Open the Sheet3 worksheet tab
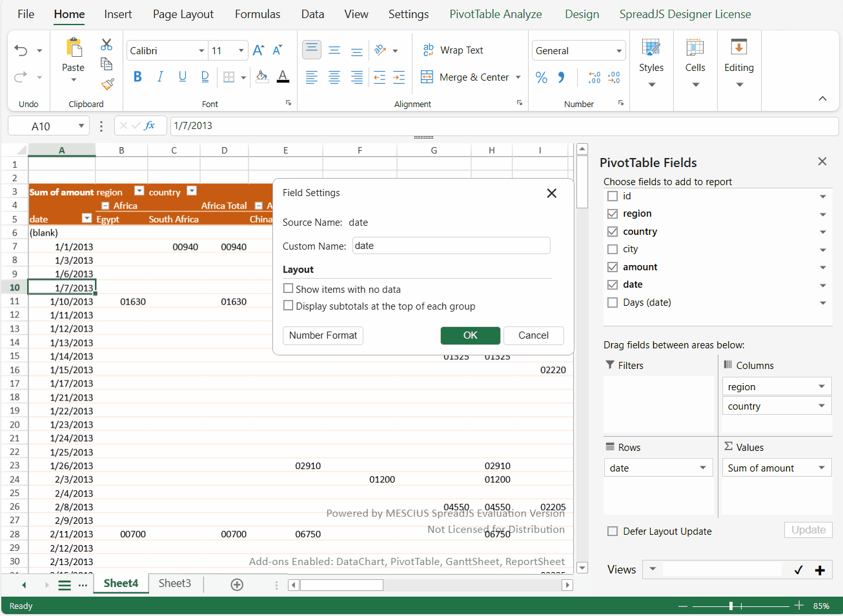The height and width of the screenshot is (616, 843). tap(175, 583)
